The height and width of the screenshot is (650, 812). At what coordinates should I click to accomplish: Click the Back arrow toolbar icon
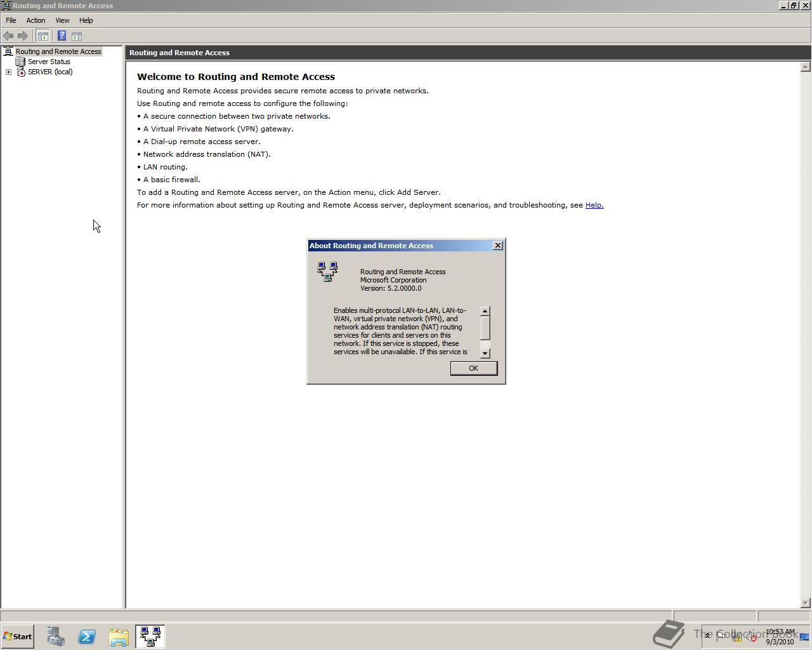tap(8, 36)
